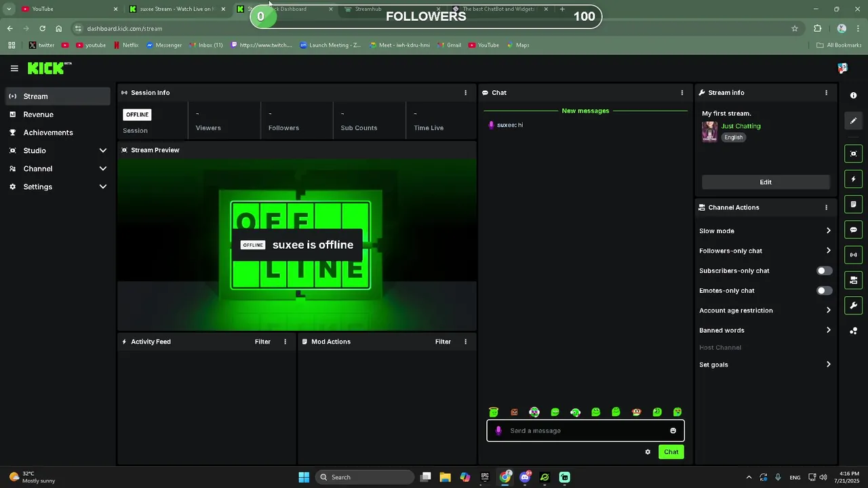Screen dimensions: 868x488
Task: Reload the page
Action: point(42,28)
